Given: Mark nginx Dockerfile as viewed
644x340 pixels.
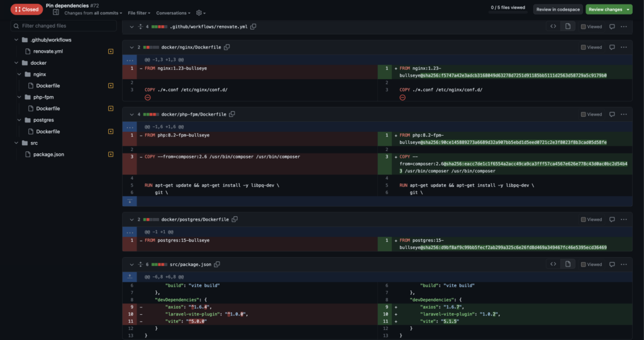Looking at the screenshot, I should 591,47.
